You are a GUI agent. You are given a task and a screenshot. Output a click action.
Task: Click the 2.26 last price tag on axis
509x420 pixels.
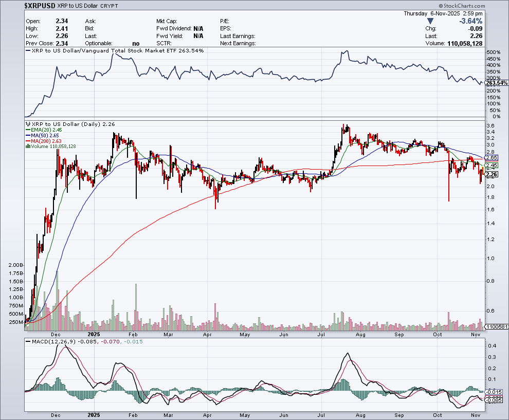pyautogui.click(x=492, y=174)
